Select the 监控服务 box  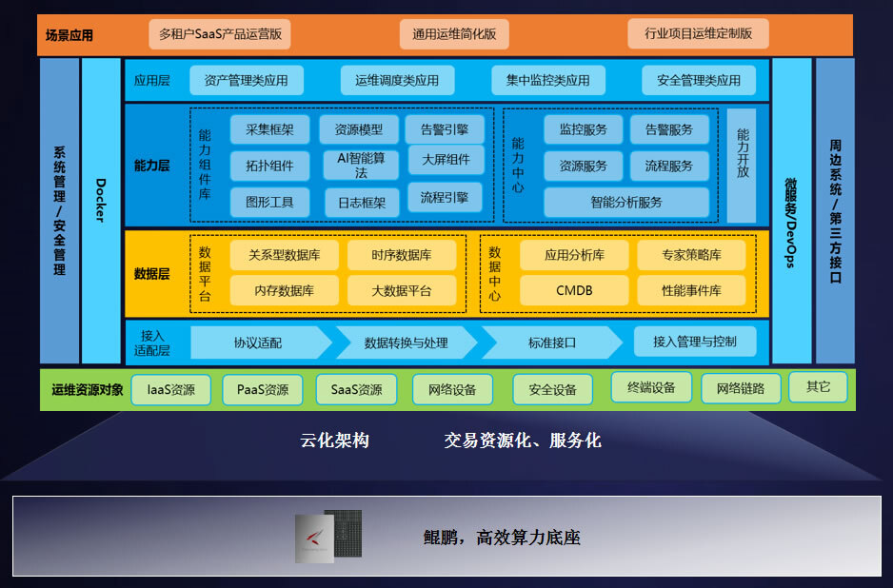point(584,129)
